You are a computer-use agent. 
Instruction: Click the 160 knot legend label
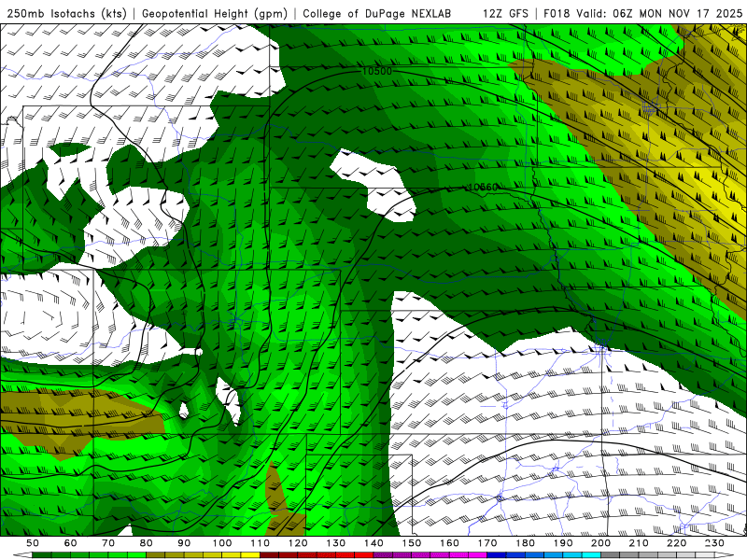coord(449,543)
